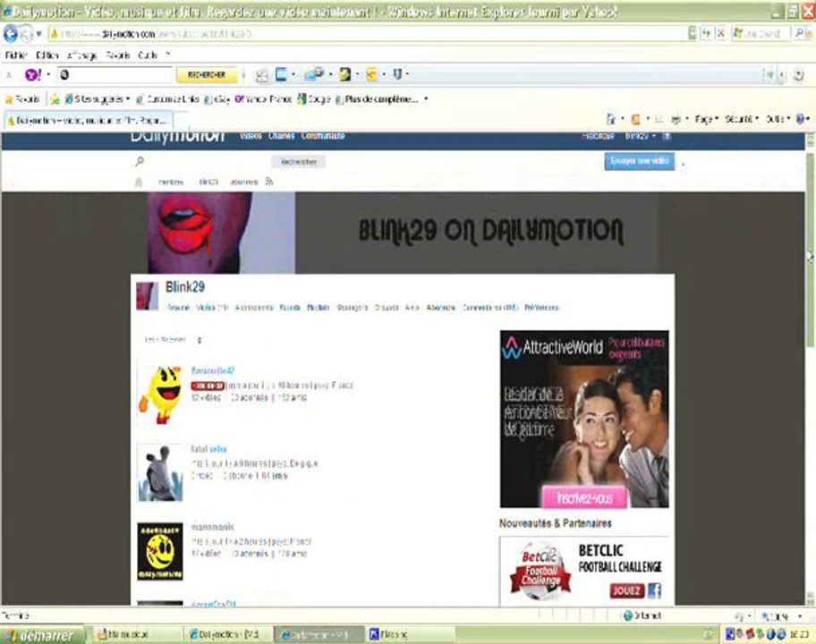
Task: Click Yahoo toolbar shield icon
Action: (x=397, y=75)
